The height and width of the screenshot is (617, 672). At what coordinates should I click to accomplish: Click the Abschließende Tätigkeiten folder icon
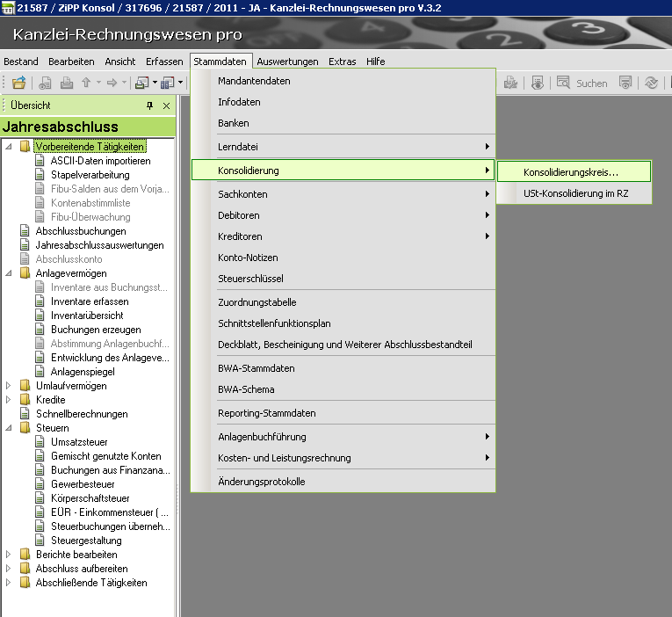pyautogui.click(x=25, y=582)
